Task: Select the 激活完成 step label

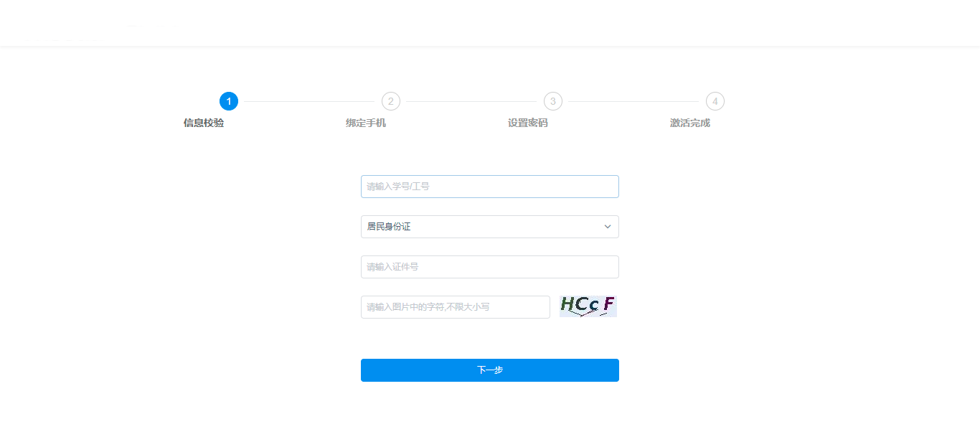Action: [690, 123]
